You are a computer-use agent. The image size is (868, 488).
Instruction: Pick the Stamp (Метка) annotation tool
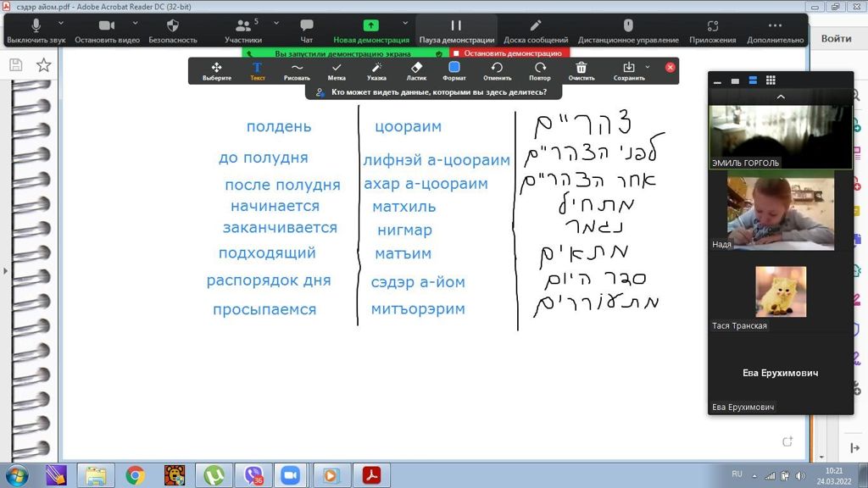(x=337, y=70)
